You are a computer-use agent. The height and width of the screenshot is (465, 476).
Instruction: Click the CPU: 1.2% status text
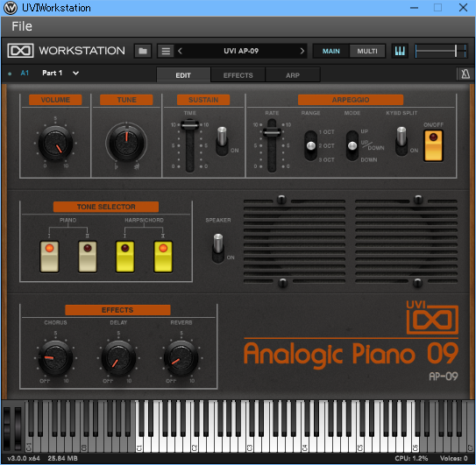(x=411, y=458)
